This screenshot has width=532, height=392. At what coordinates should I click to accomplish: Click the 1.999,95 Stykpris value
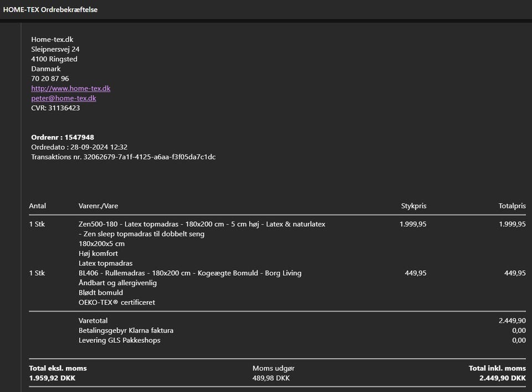click(x=412, y=224)
